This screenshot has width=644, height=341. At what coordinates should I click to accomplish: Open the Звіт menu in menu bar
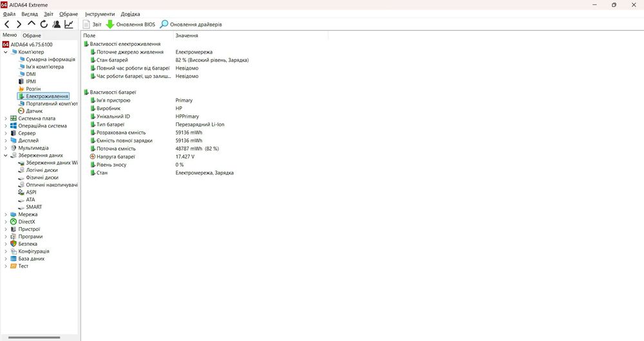click(48, 14)
